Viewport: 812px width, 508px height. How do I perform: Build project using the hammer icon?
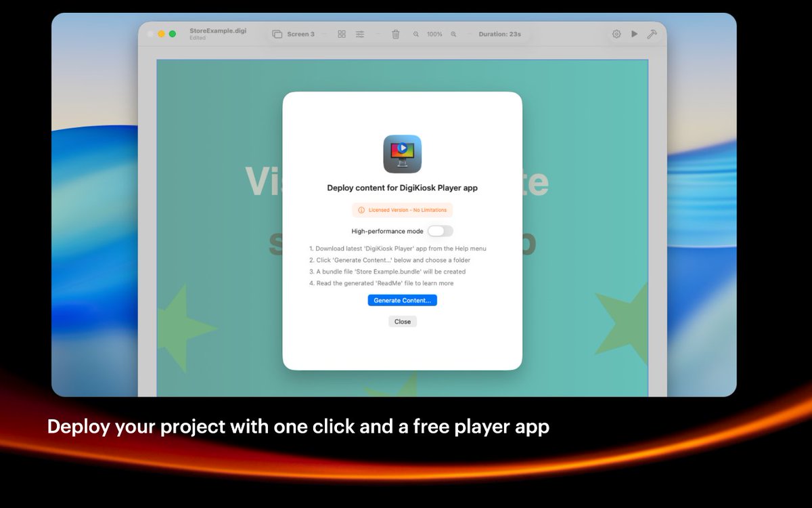[x=651, y=33]
